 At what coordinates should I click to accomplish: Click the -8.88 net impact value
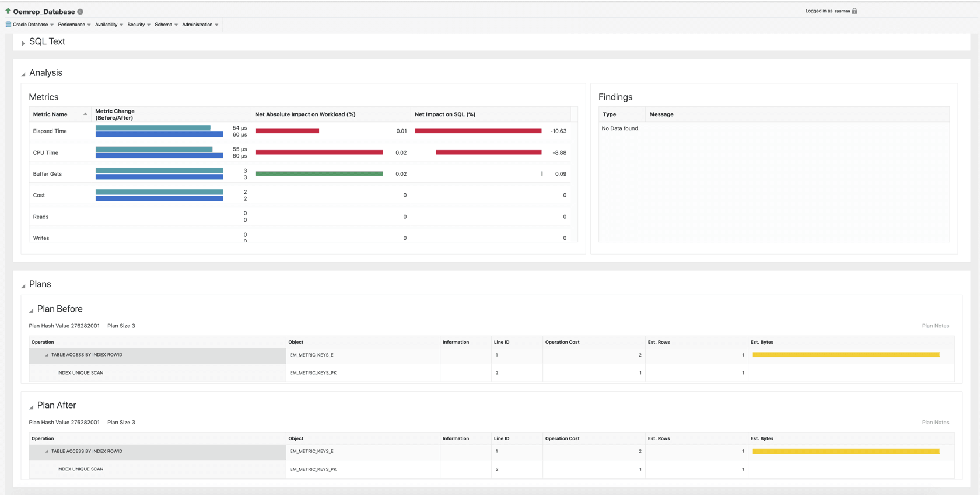click(x=559, y=153)
